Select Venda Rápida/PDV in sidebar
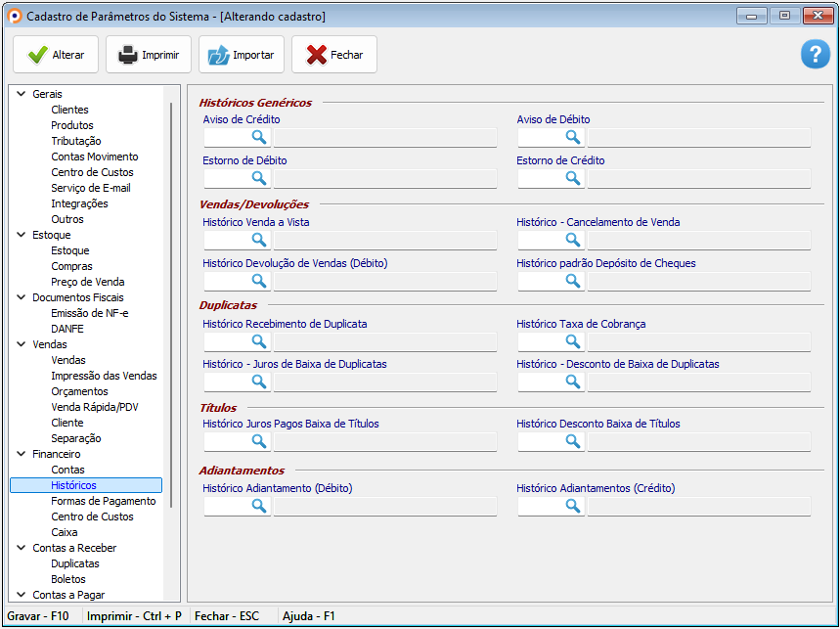Image resolution: width=840 pixels, height=629 pixels. coord(95,407)
